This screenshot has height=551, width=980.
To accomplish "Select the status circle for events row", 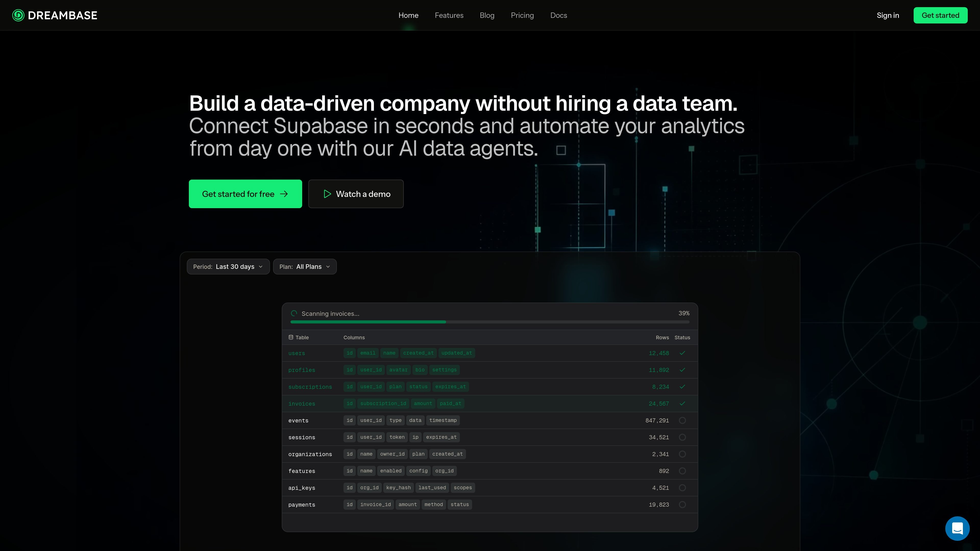I will 682,420.
